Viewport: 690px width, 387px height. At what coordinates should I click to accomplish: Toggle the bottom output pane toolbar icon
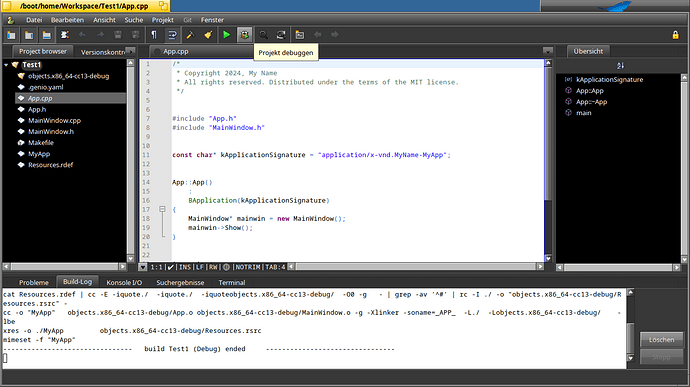[47, 35]
